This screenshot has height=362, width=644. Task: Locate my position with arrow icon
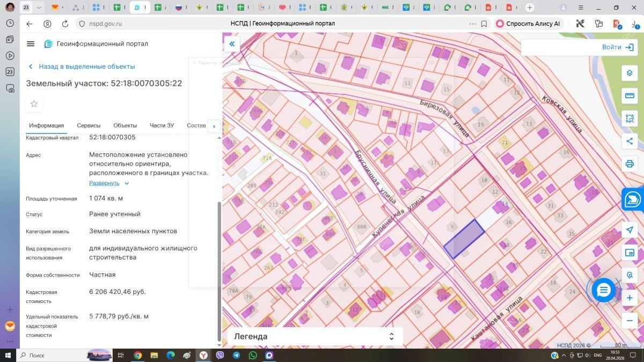pos(630,230)
